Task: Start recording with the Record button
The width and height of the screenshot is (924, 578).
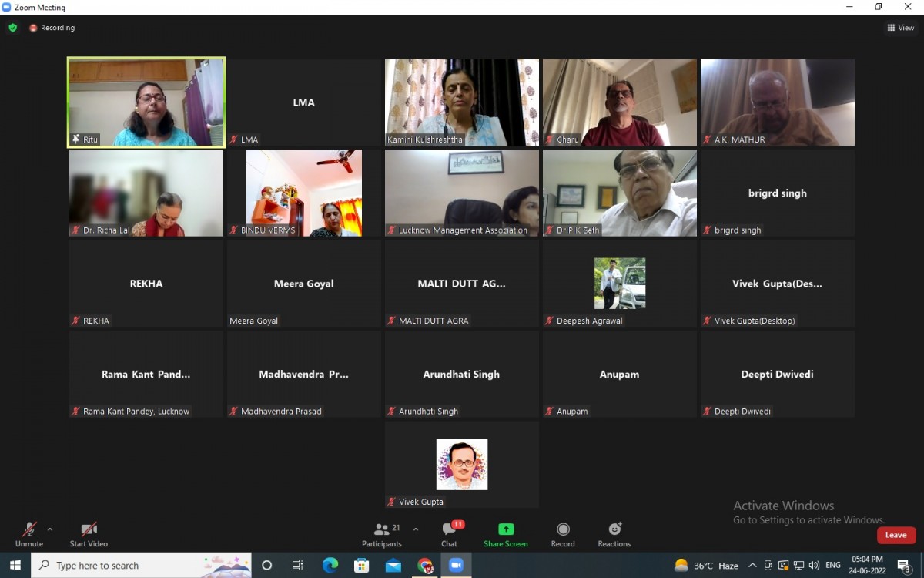Action: [x=563, y=534]
